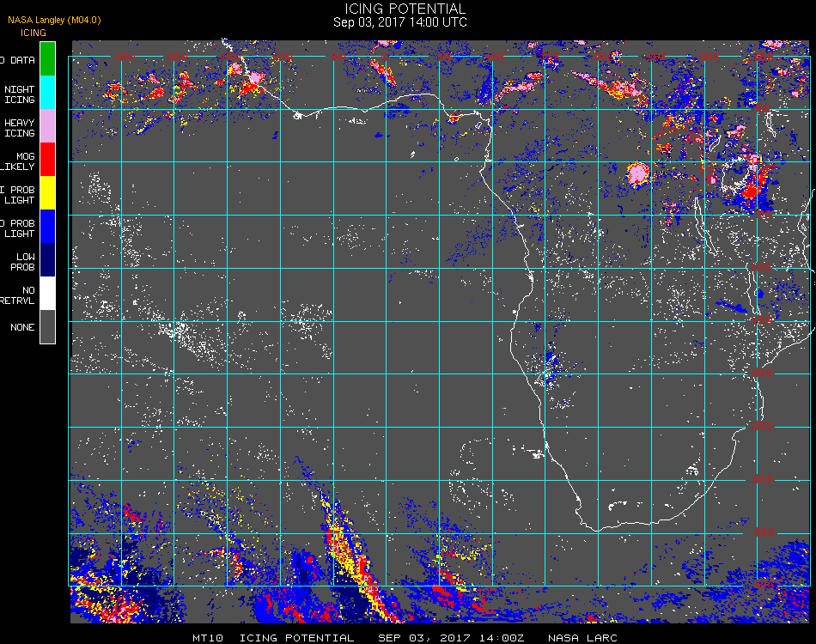The width and height of the screenshot is (816, 644).
Task: Click the '25W' longitude label
Action: (x=125, y=57)
